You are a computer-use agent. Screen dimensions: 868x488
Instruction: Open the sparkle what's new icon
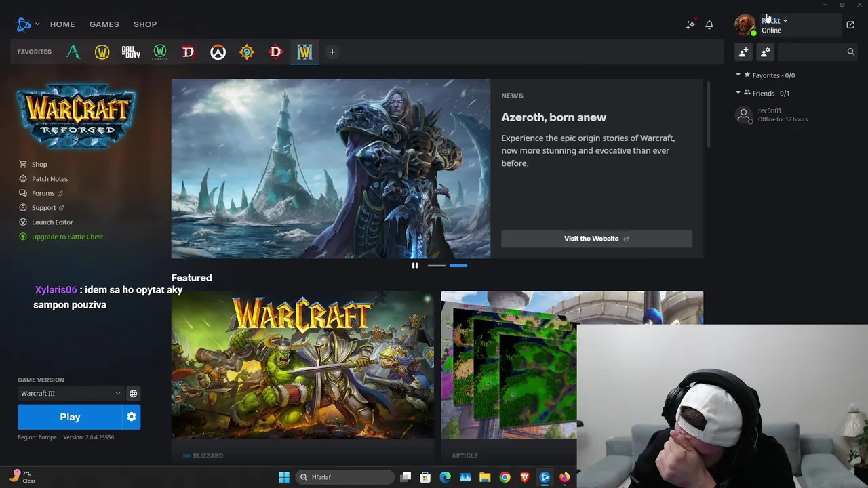690,24
